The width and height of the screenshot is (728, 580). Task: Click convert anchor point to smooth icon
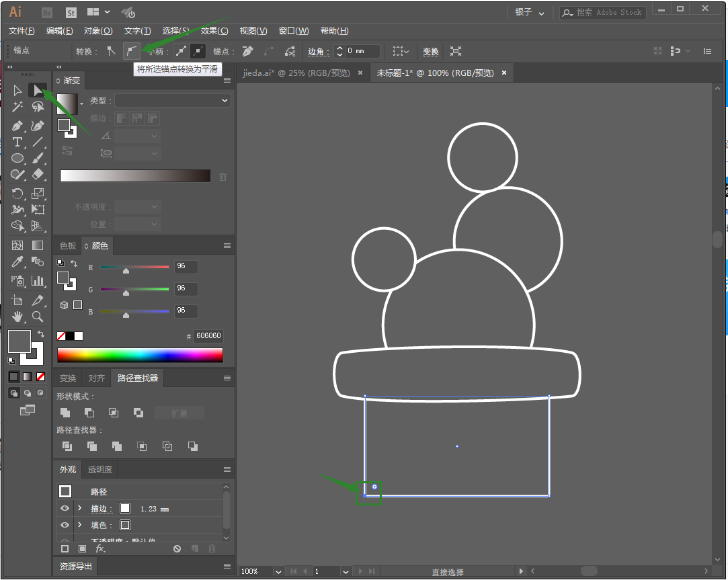tap(132, 51)
